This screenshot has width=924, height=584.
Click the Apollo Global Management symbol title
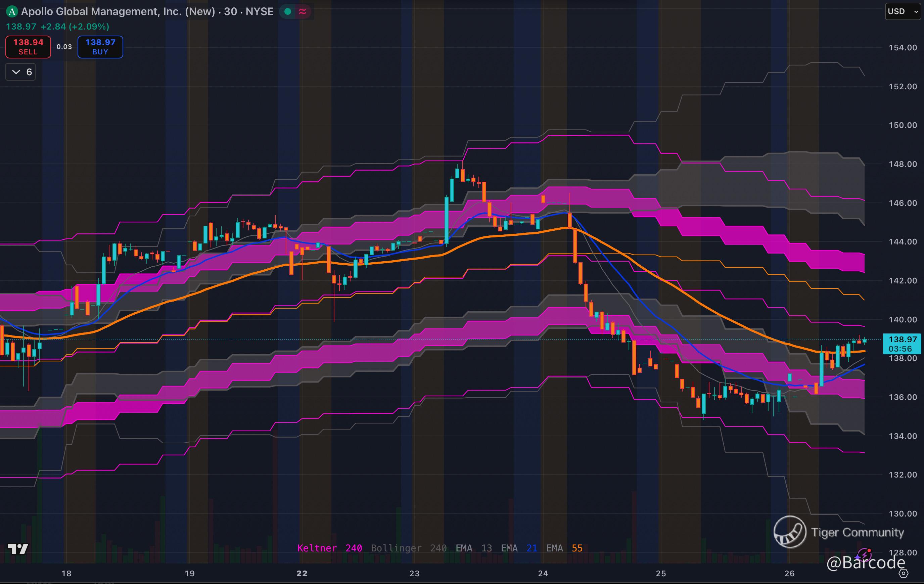click(x=118, y=11)
